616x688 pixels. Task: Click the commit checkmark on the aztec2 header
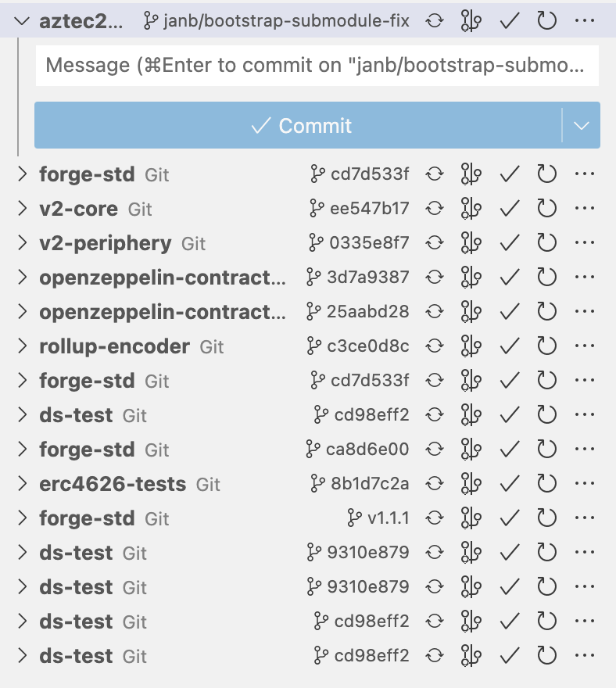click(x=509, y=21)
